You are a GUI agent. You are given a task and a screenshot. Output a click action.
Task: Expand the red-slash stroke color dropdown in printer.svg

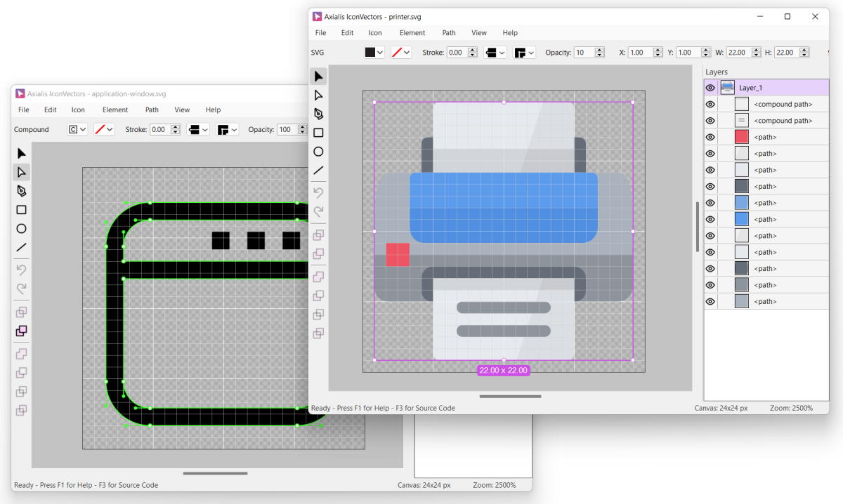pos(407,53)
